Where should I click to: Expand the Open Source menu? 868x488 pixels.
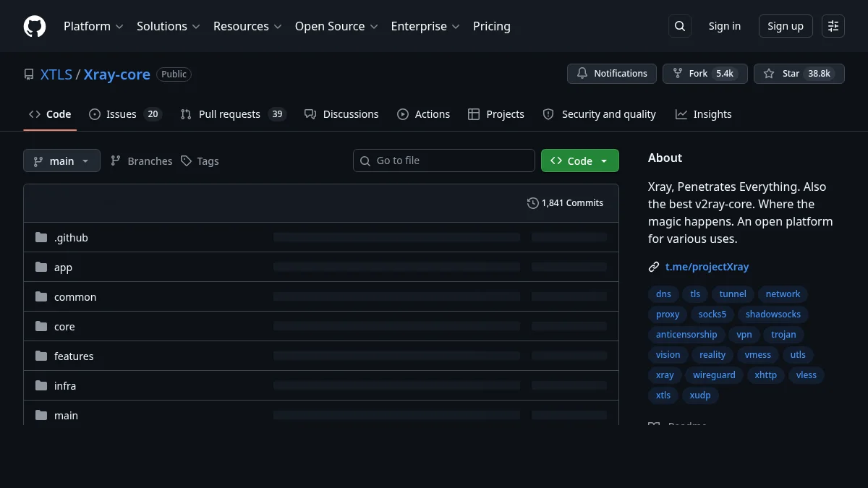336,26
